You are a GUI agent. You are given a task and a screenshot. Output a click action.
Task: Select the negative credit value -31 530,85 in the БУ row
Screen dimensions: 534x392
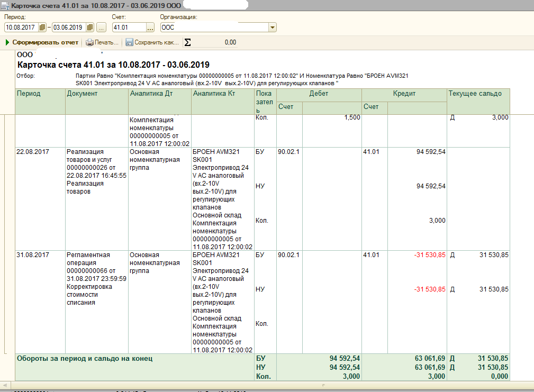[x=430, y=255]
